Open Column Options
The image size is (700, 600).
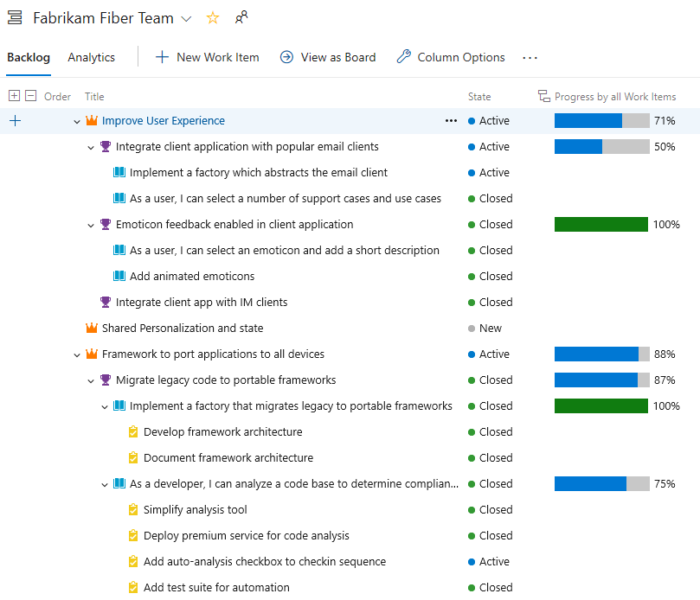point(451,57)
